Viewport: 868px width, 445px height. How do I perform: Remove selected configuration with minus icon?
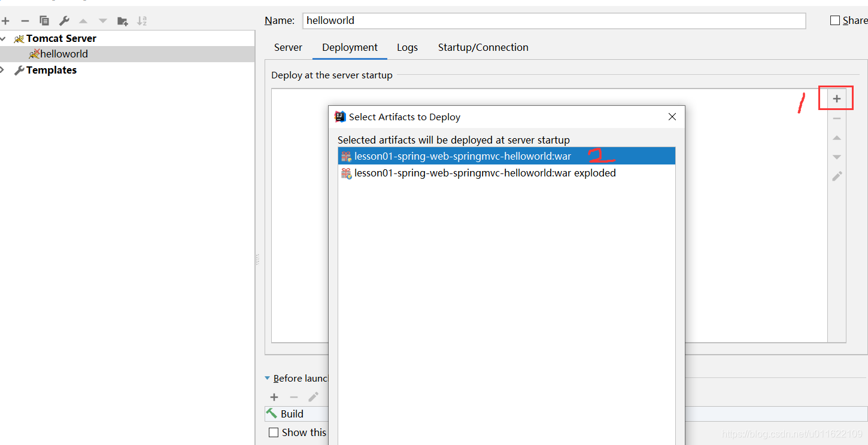[x=25, y=21]
